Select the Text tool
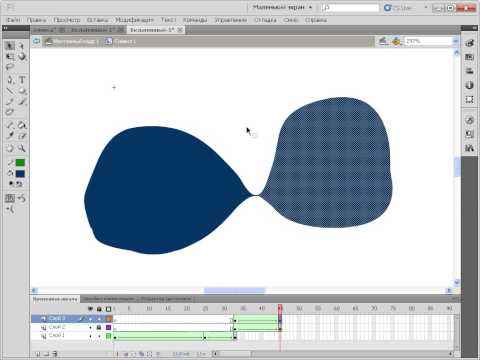 pyautogui.click(x=22, y=80)
